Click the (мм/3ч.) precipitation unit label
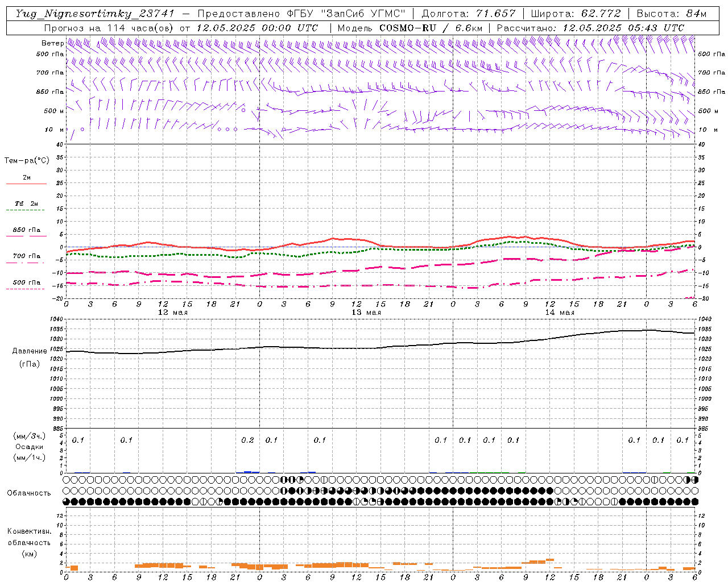 [x=29, y=436]
